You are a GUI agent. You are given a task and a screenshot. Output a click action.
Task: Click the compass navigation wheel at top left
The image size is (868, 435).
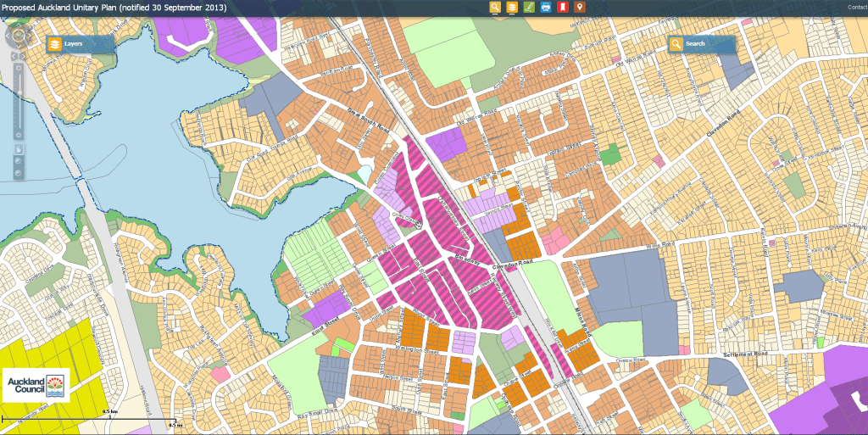click(18, 36)
